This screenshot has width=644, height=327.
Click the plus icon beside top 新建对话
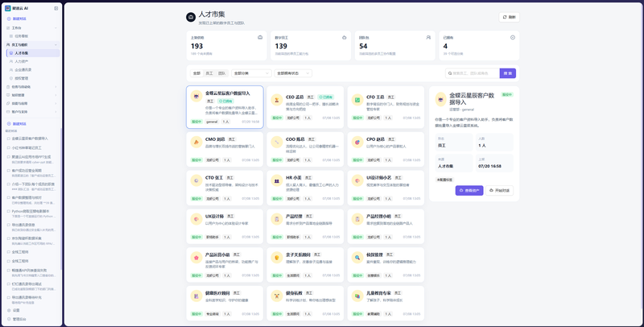9,19
